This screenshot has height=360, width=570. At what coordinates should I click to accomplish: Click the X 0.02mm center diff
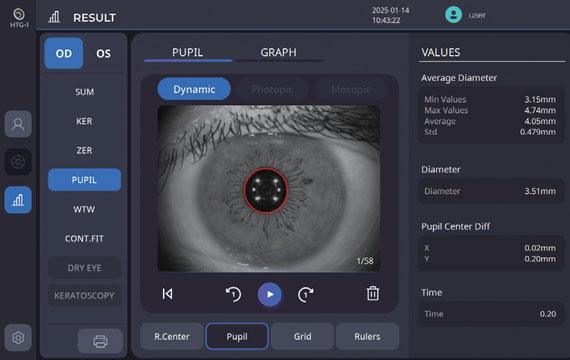point(490,248)
